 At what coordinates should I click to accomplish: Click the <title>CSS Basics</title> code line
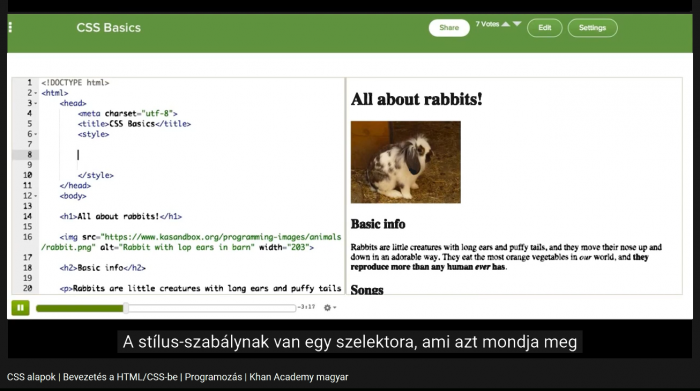134,124
